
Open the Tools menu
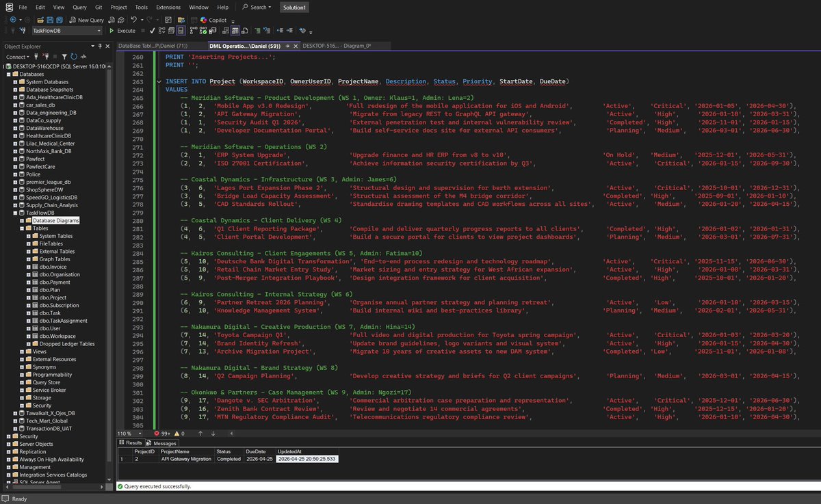(141, 7)
